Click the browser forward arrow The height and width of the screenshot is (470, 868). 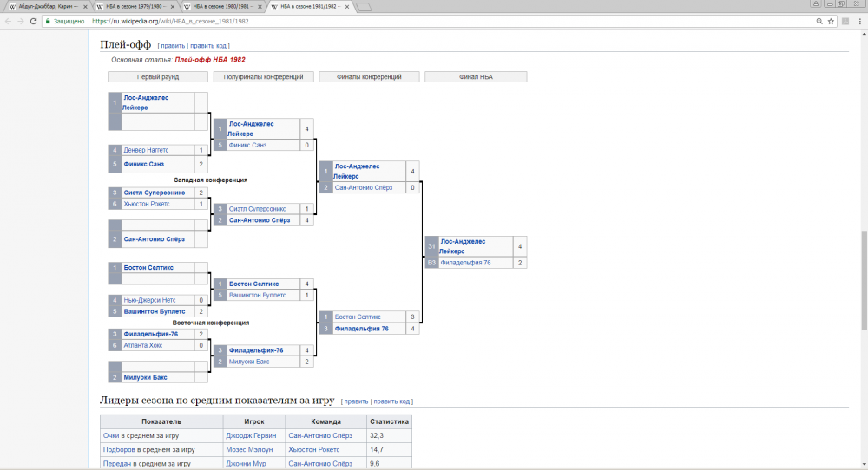[20, 21]
